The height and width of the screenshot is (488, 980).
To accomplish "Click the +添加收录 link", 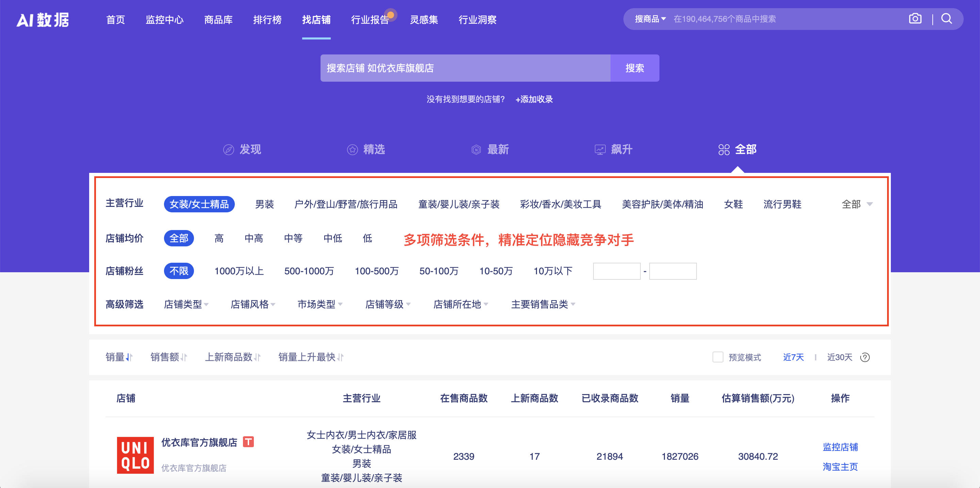I will [x=534, y=99].
